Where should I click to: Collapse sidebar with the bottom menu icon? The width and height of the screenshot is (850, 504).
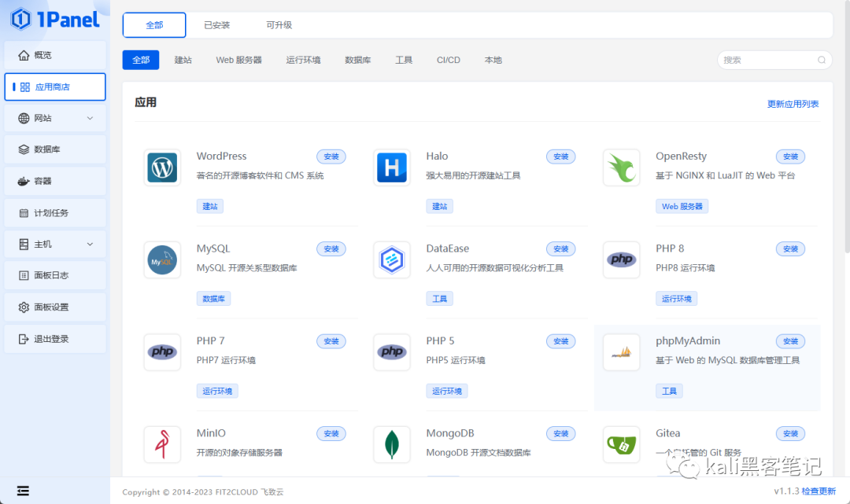click(x=23, y=491)
